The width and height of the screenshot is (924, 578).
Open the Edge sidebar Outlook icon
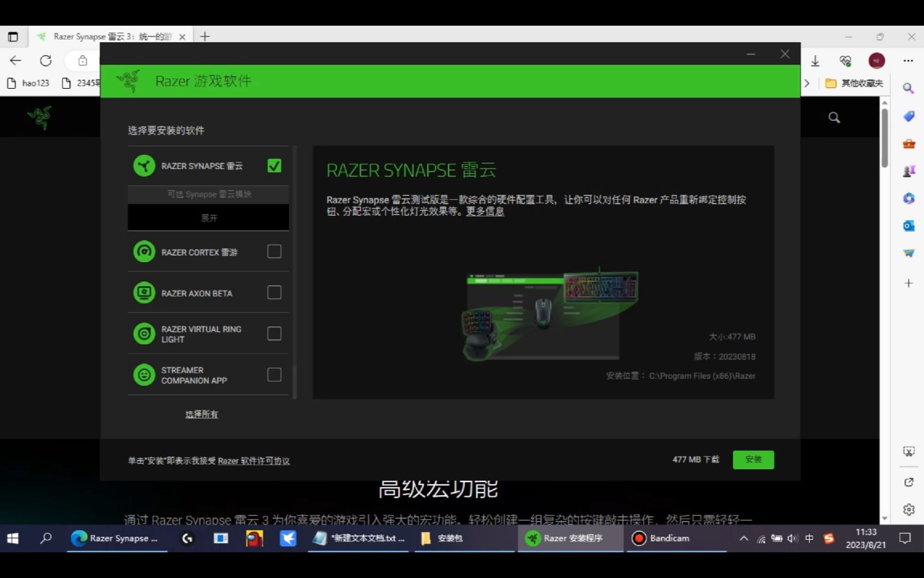[x=908, y=226]
